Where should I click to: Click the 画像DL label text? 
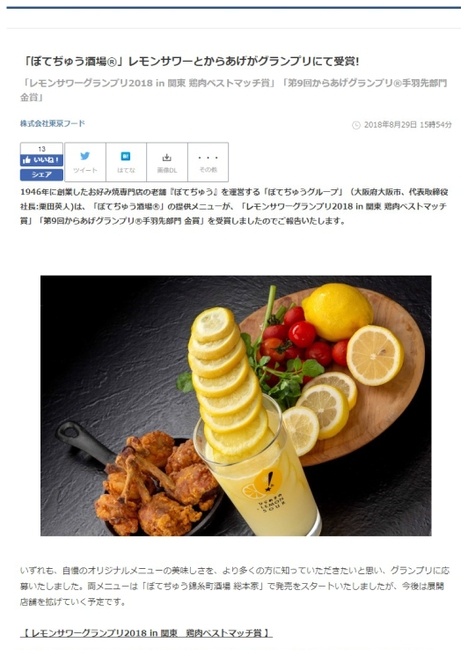tap(167, 170)
